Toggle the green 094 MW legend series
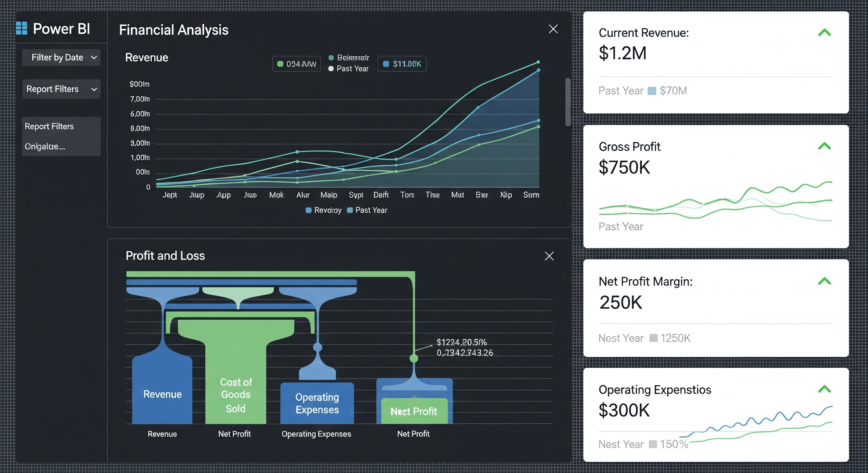 (296, 64)
